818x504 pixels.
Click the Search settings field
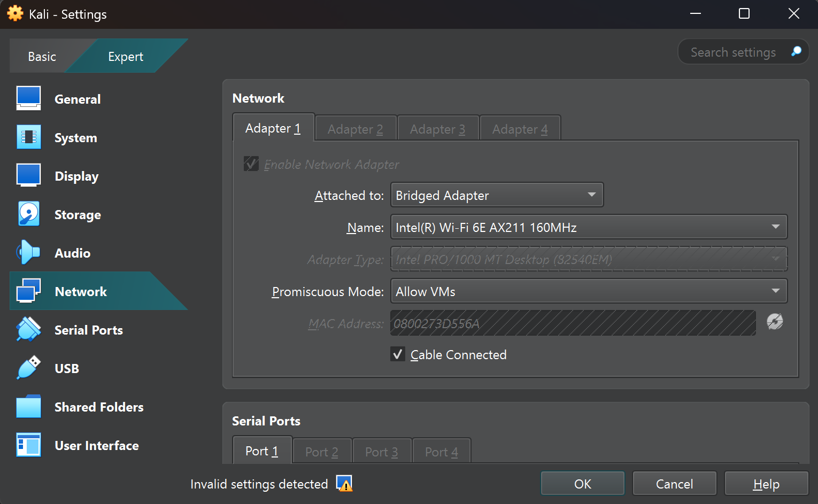(x=743, y=52)
